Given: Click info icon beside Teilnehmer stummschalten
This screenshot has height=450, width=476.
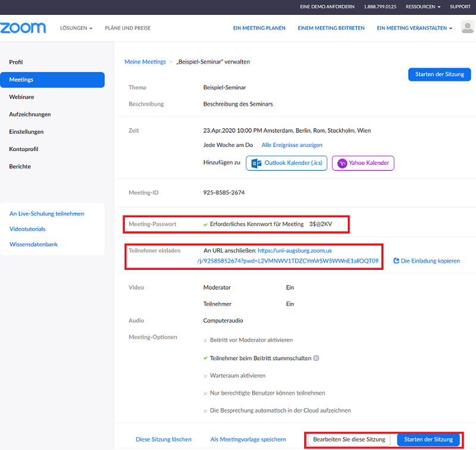Looking at the screenshot, I should pyautogui.click(x=317, y=358).
